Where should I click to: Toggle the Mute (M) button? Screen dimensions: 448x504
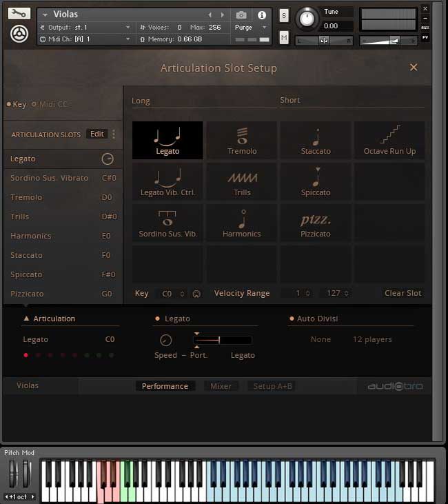coord(284,38)
